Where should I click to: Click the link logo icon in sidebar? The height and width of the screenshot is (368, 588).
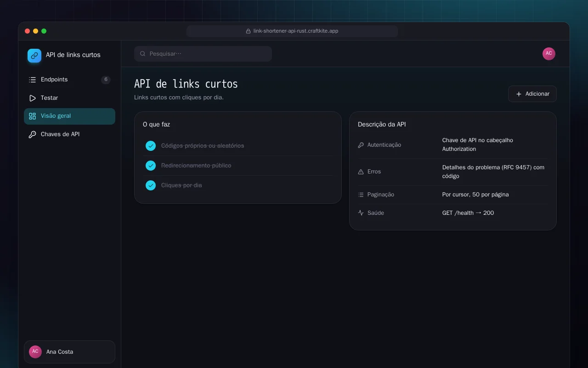coord(34,55)
